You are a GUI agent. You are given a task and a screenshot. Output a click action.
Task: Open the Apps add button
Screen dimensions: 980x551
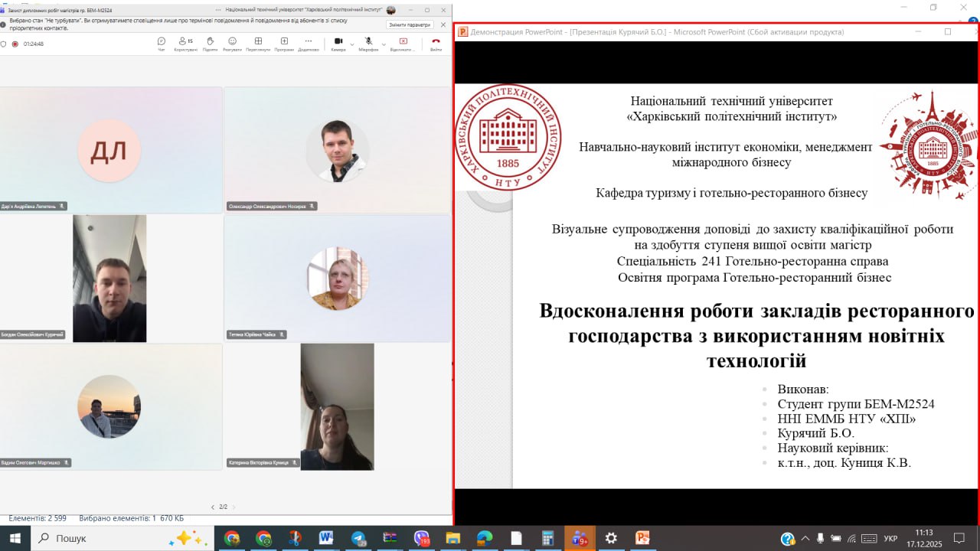pyautogui.click(x=284, y=43)
